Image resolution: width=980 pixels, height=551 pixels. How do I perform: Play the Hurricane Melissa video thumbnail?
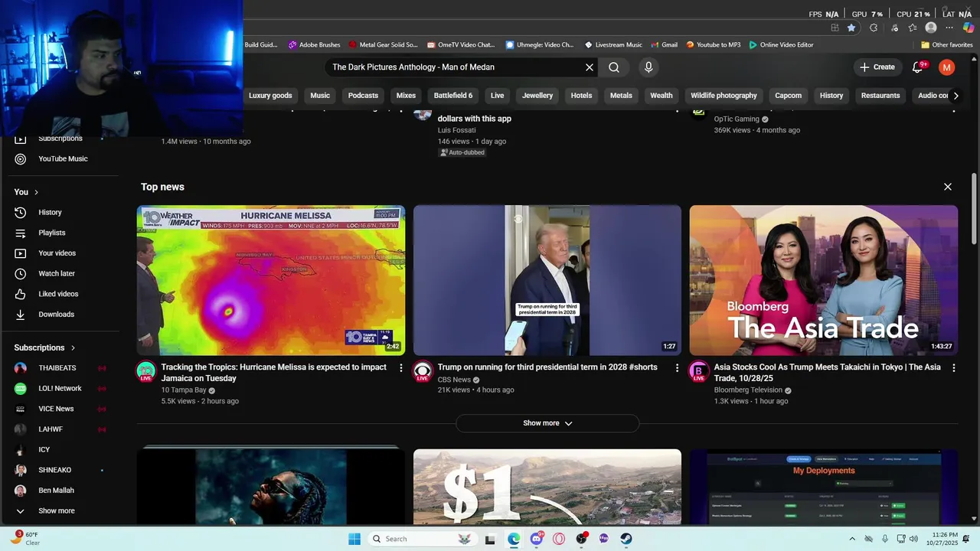point(271,280)
